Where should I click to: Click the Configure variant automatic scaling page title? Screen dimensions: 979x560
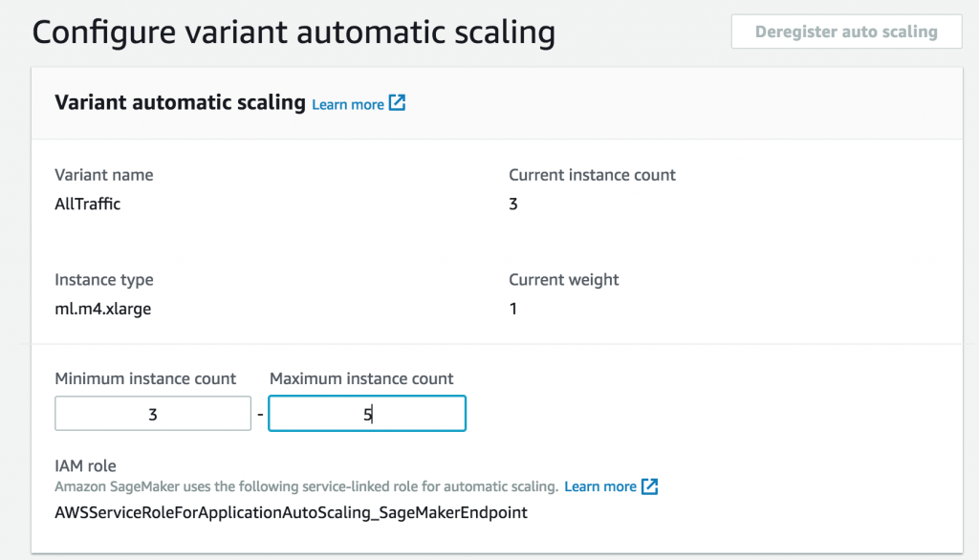[x=294, y=32]
